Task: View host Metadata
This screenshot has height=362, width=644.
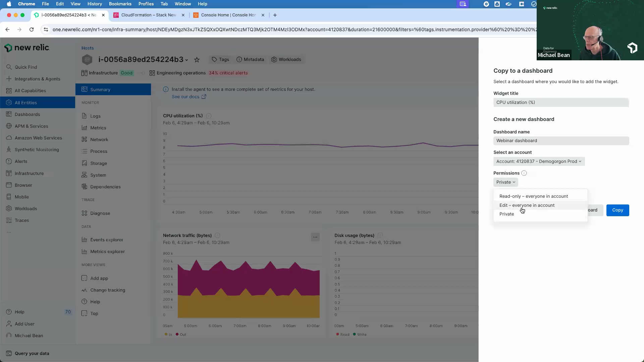Action: (x=250, y=59)
